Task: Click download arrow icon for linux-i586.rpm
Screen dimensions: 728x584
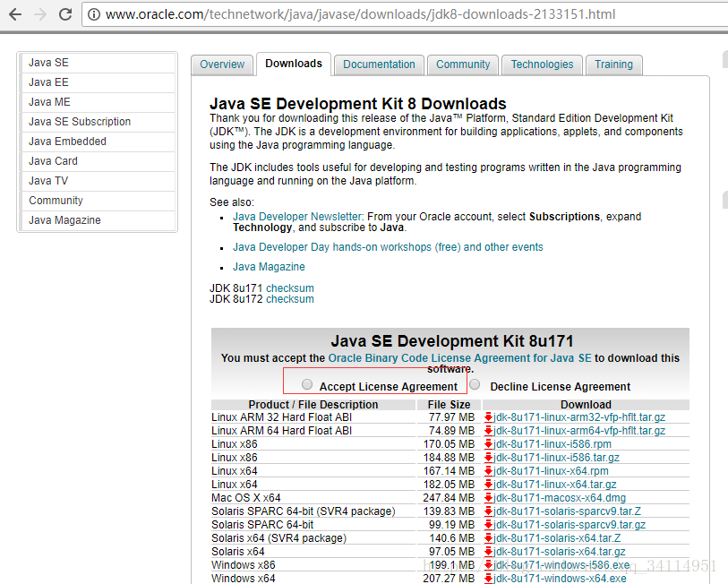Action: pyautogui.click(x=488, y=444)
